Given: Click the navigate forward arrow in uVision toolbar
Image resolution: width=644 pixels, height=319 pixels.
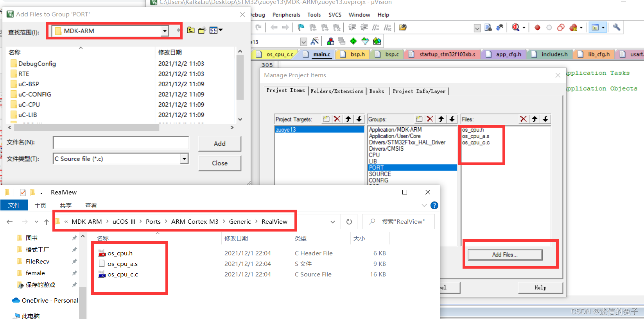Looking at the screenshot, I should pyautogui.click(x=285, y=27).
